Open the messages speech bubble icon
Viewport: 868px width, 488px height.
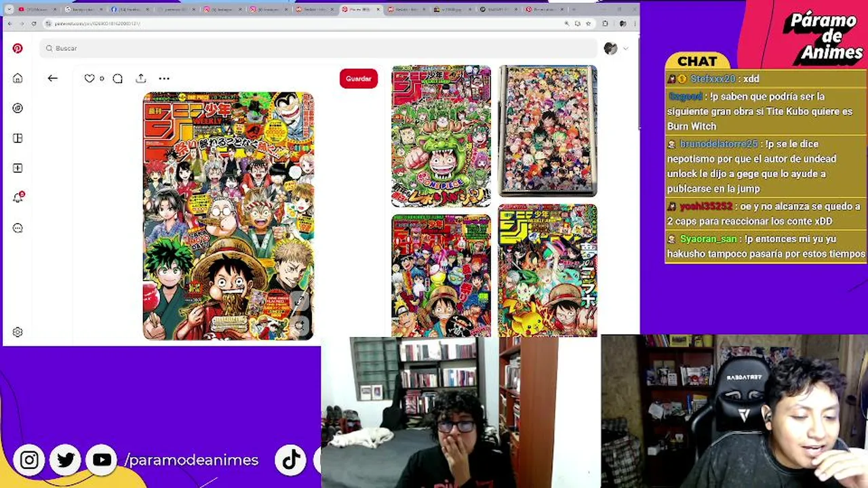pyautogui.click(x=18, y=228)
